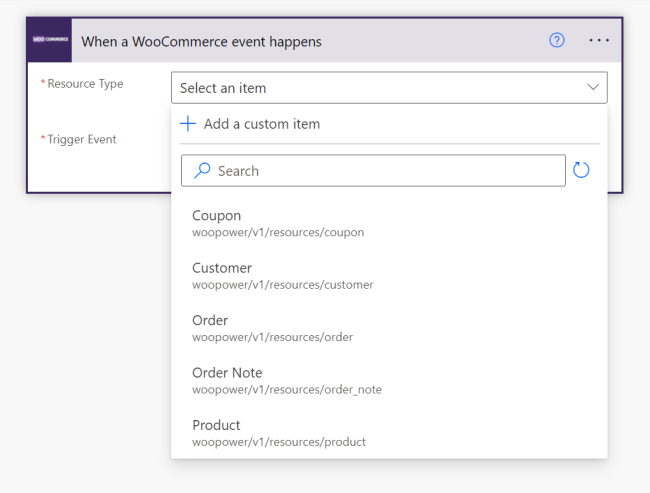The width and height of the screenshot is (650, 493).
Task: Pick the Order option
Action: (x=210, y=321)
